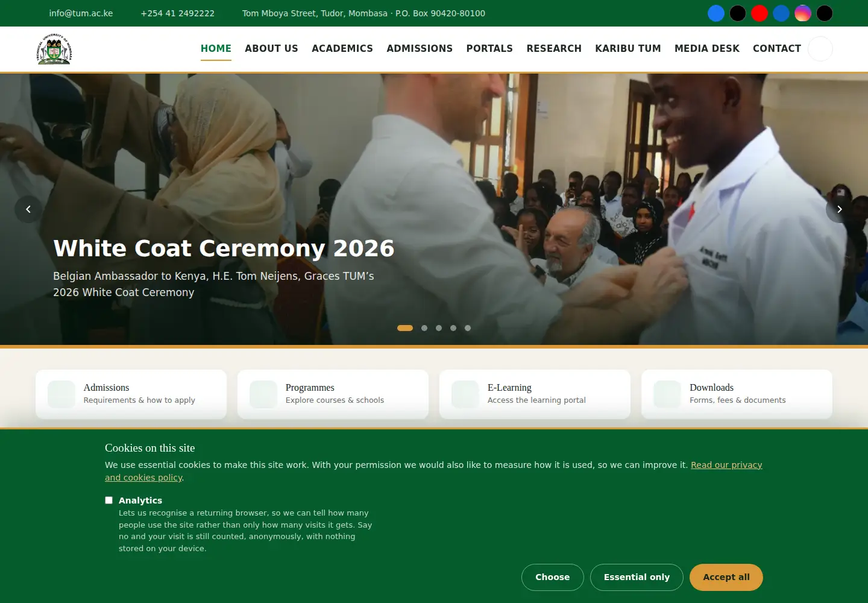Screen dimensions: 868x603
Task: Go to the previous carousel slide
Action: tap(28, 209)
